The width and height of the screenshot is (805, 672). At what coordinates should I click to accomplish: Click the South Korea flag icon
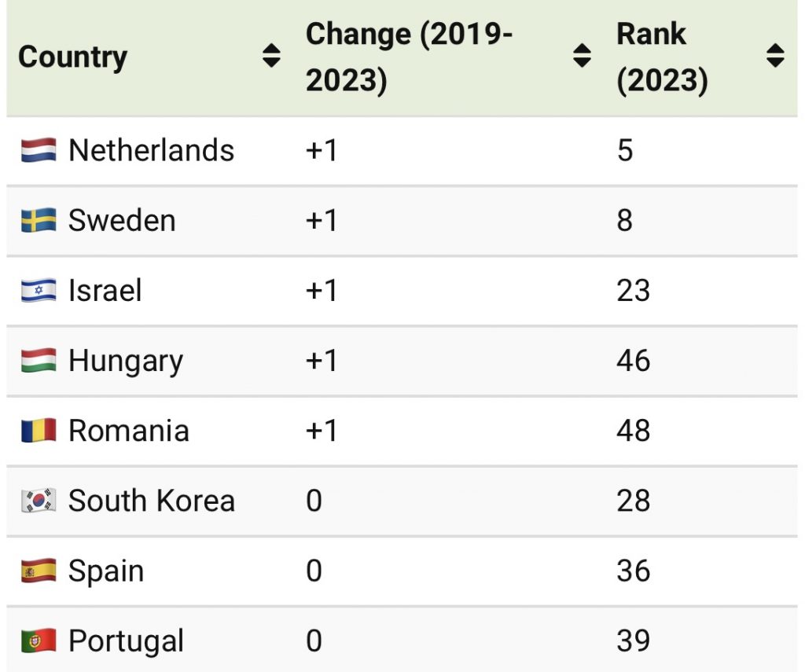(x=39, y=501)
